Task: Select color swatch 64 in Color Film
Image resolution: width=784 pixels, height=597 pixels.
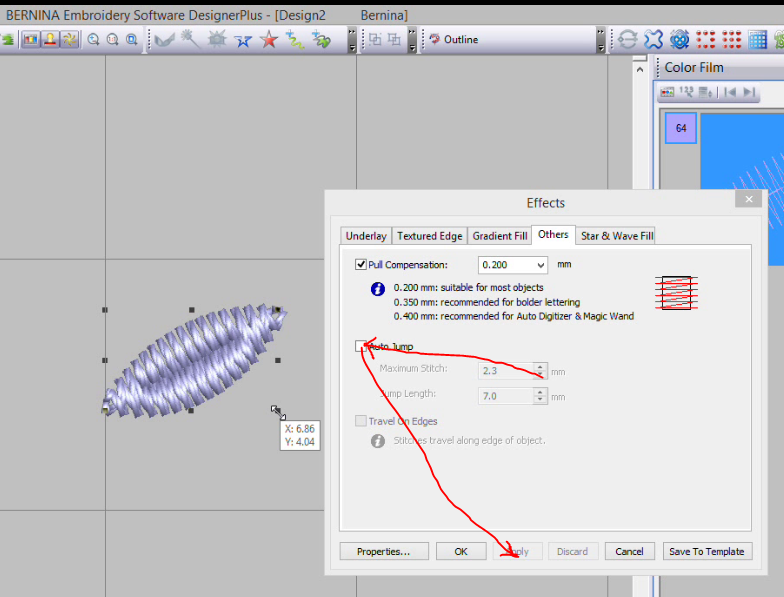Action: (680, 128)
